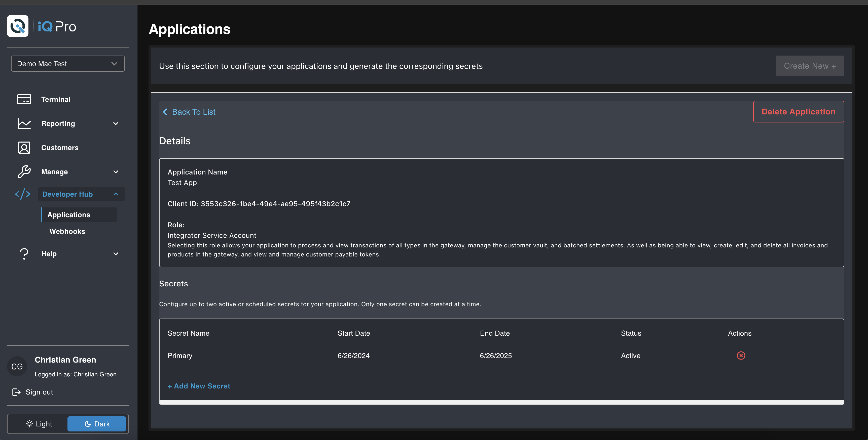Expand the Manage menu chevron
This screenshot has width=868, height=440.
tap(116, 172)
